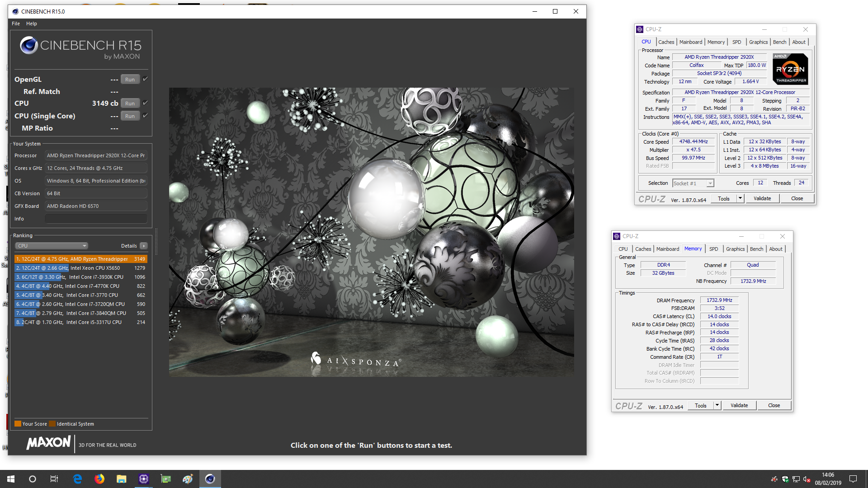Activate Cinebench taskbar icon
This screenshot has height=488, width=868.
210,479
